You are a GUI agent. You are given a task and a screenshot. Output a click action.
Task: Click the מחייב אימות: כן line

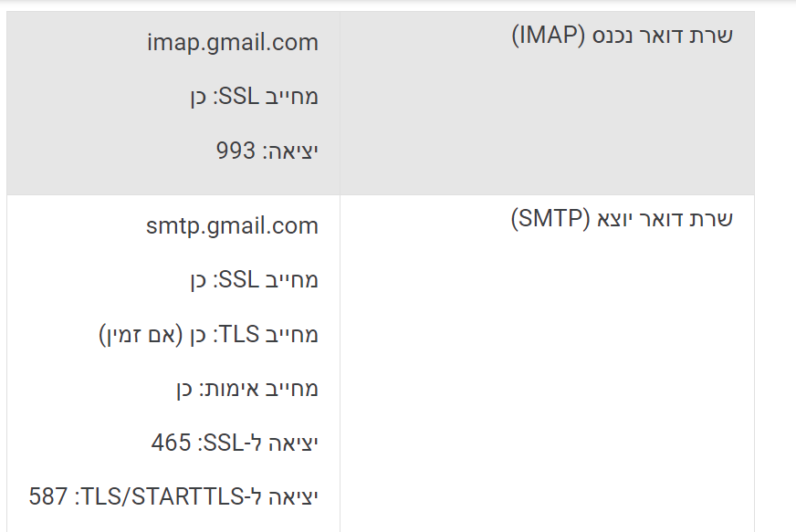(246, 389)
